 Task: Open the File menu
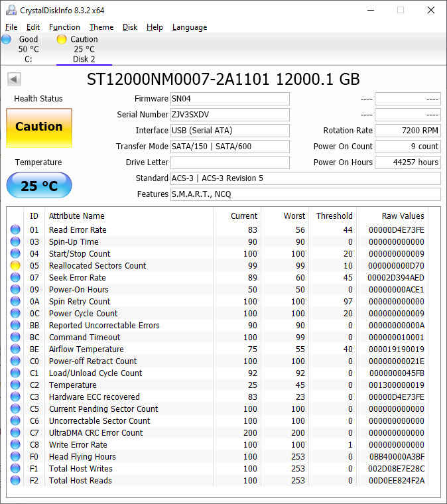coord(11,27)
